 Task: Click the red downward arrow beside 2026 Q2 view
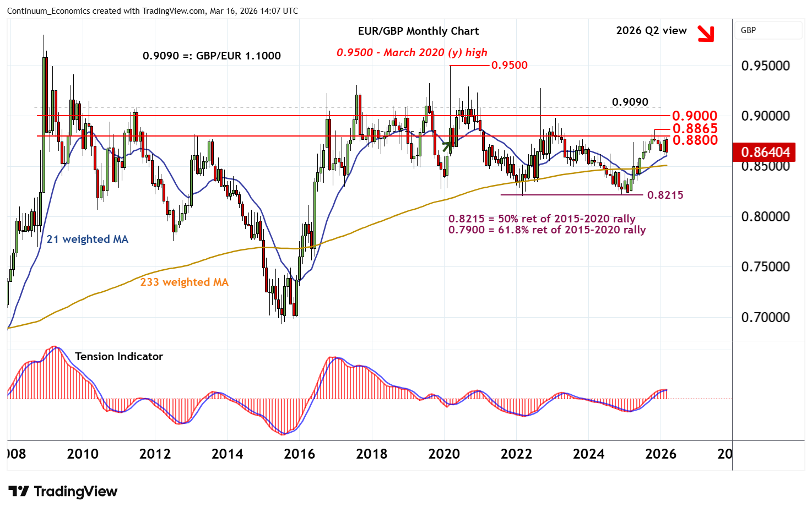[x=705, y=34]
